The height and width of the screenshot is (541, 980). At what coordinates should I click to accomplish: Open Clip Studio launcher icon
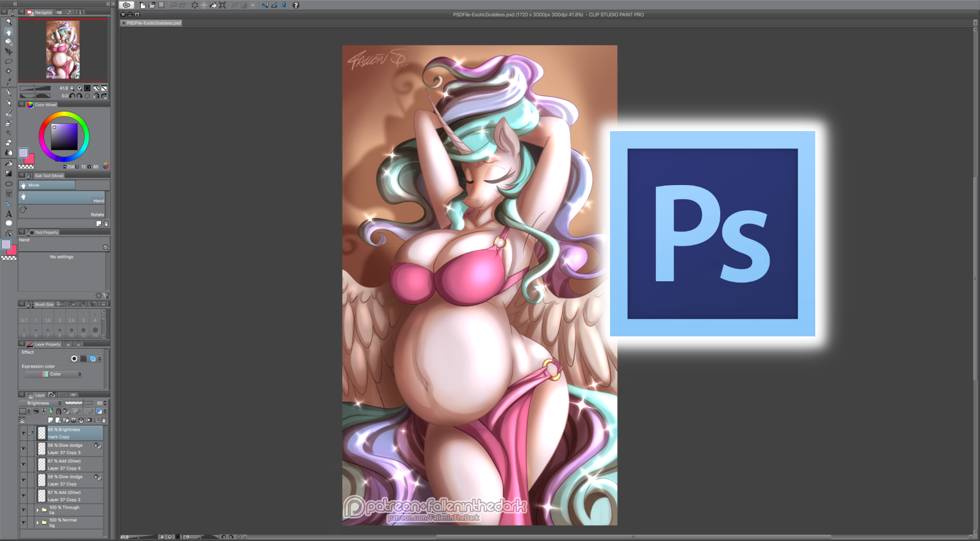126,5
